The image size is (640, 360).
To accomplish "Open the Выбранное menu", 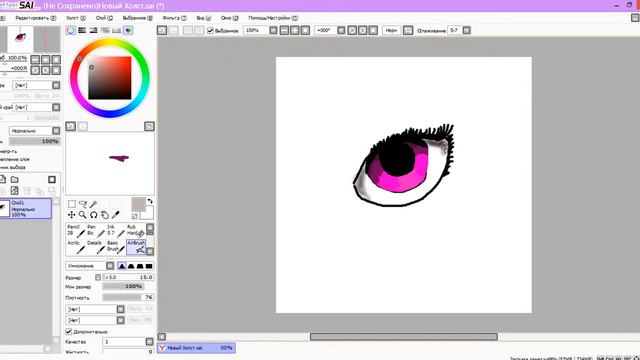I will tap(138, 18).
